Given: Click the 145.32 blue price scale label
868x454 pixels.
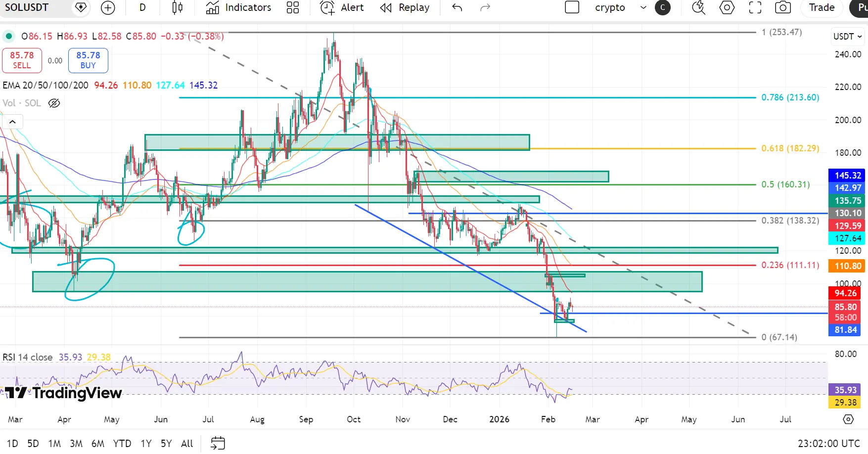Looking at the screenshot, I should [847, 176].
